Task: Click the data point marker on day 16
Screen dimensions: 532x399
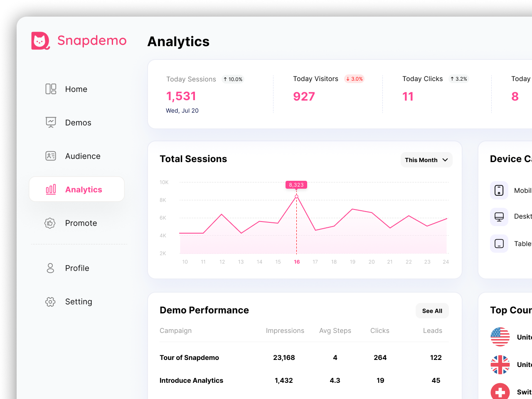Action: [x=296, y=196]
